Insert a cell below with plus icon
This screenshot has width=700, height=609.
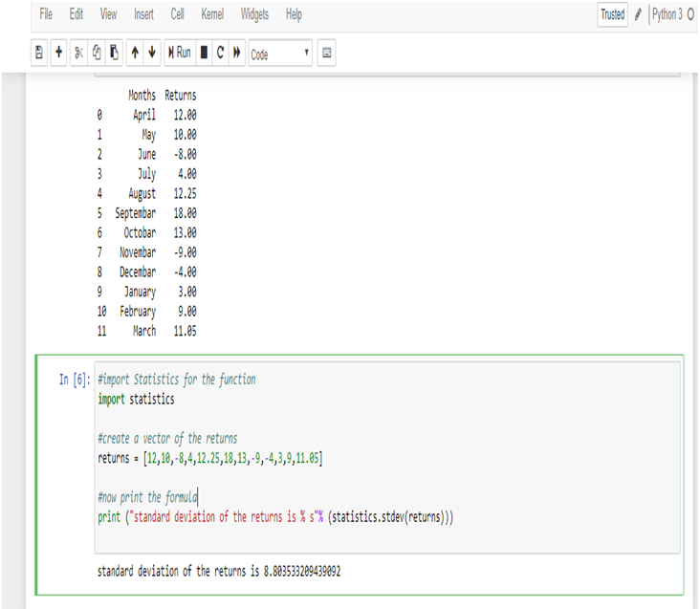tap(58, 54)
